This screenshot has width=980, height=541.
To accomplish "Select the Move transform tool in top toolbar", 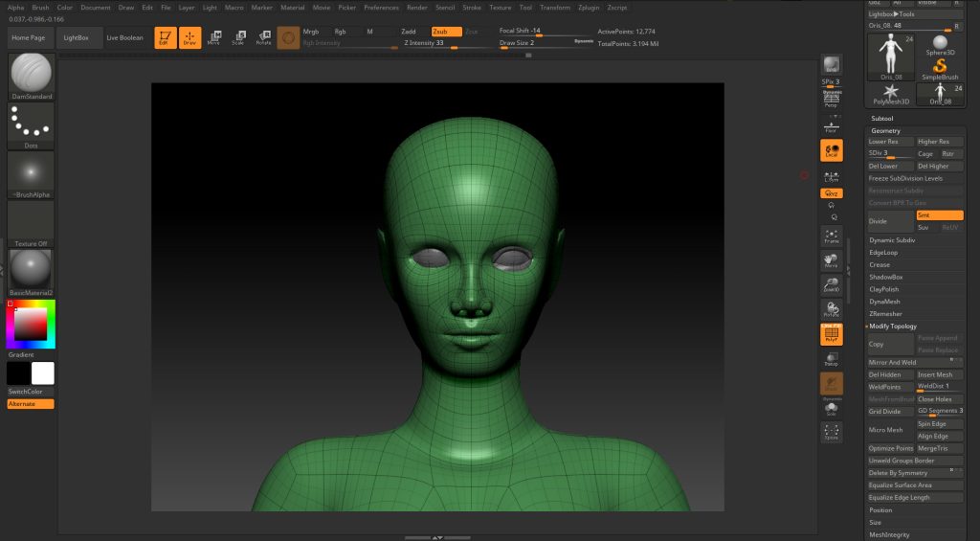I will [213, 37].
